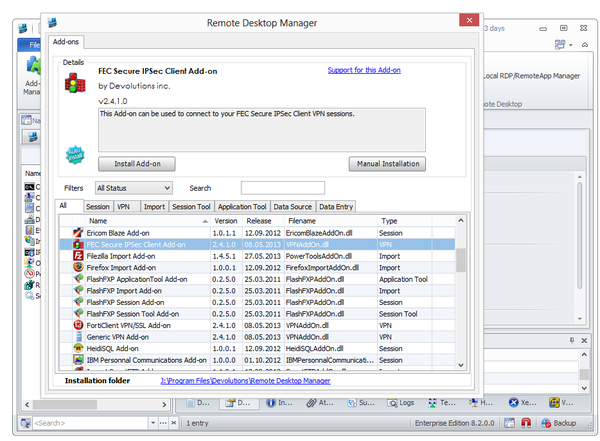Screen dimensions: 600x441
Task: Click the Backup icon in status bar
Action: click(546, 423)
